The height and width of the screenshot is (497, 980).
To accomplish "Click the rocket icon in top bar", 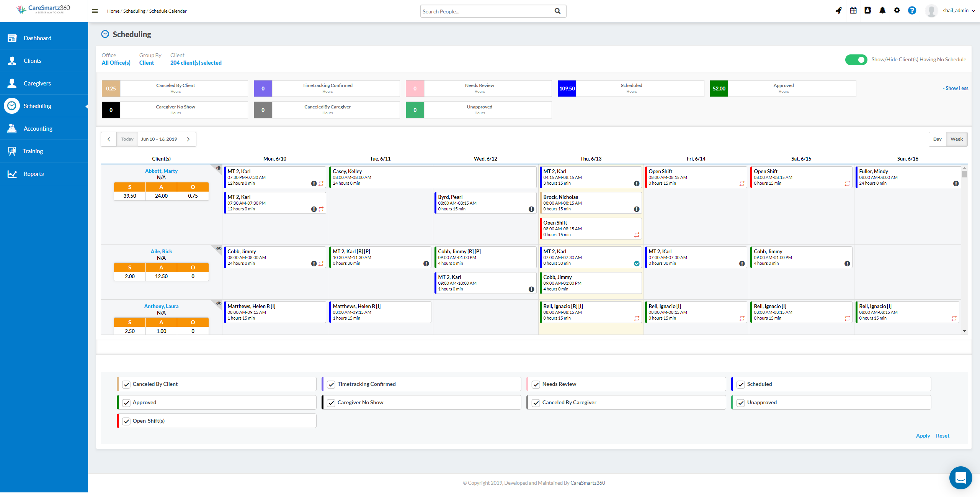I will coord(838,11).
